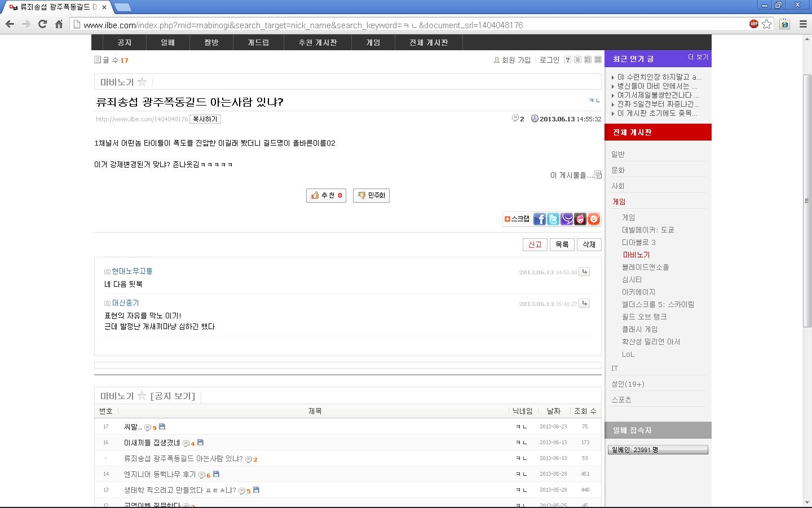Switch to plain list view icon
The width and height of the screenshot is (812, 508).
(577, 60)
